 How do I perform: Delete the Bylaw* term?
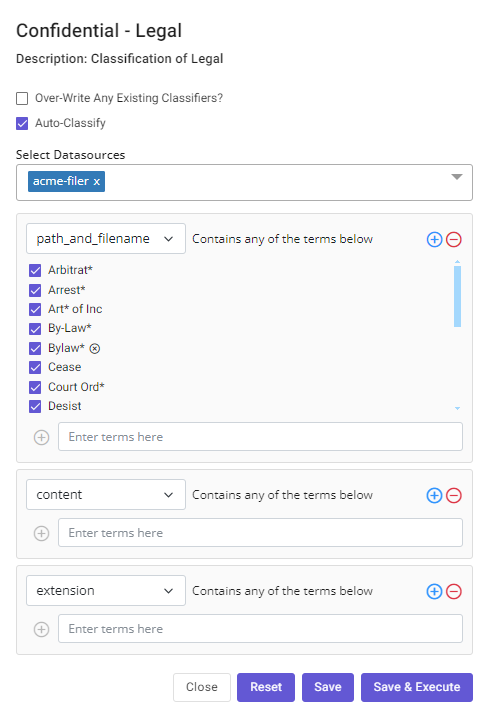(x=94, y=348)
